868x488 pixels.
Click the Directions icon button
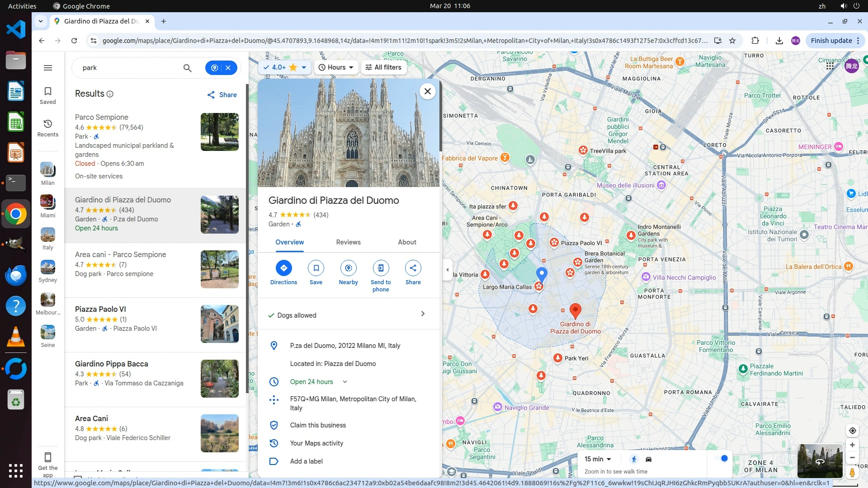[283, 268]
